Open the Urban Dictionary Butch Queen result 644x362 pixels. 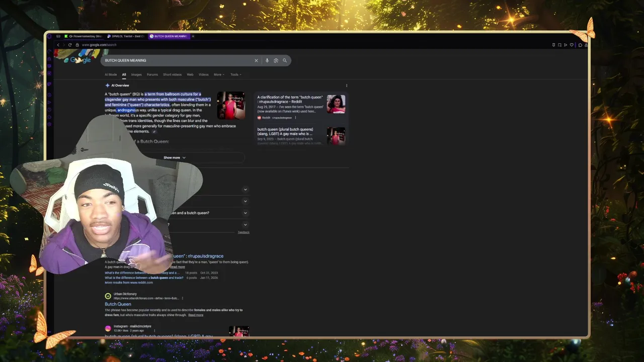pos(118,304)
